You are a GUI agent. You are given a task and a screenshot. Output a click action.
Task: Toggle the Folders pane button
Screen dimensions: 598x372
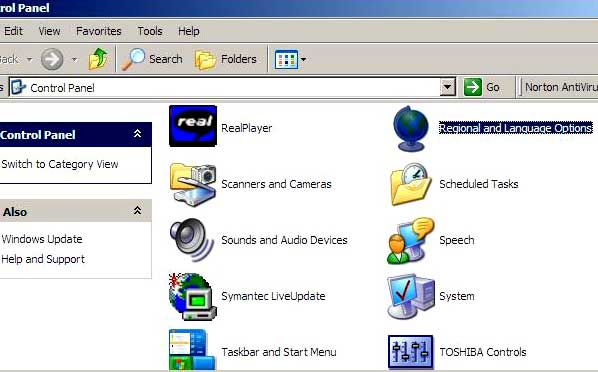[x=225, y=59]
